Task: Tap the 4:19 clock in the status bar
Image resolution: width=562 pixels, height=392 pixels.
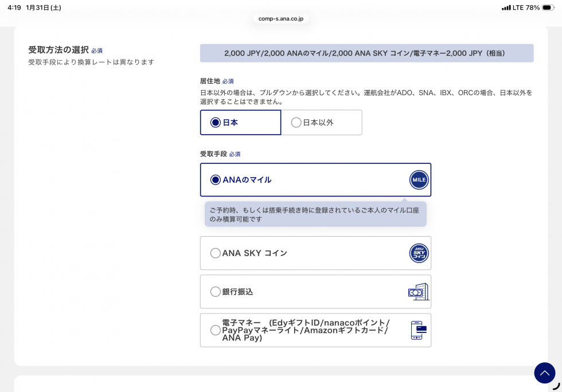Action: 14,7
